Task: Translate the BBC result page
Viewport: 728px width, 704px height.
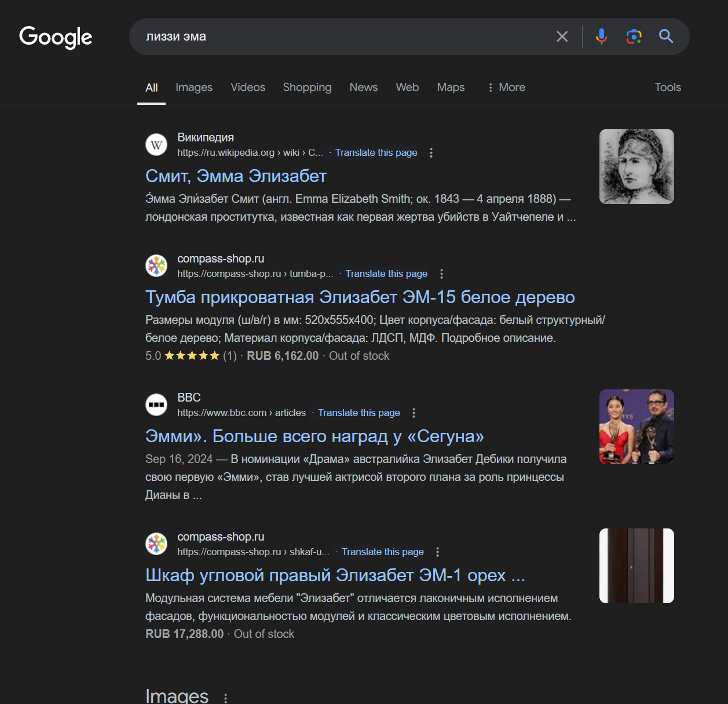Action: [x=358, y=413]
